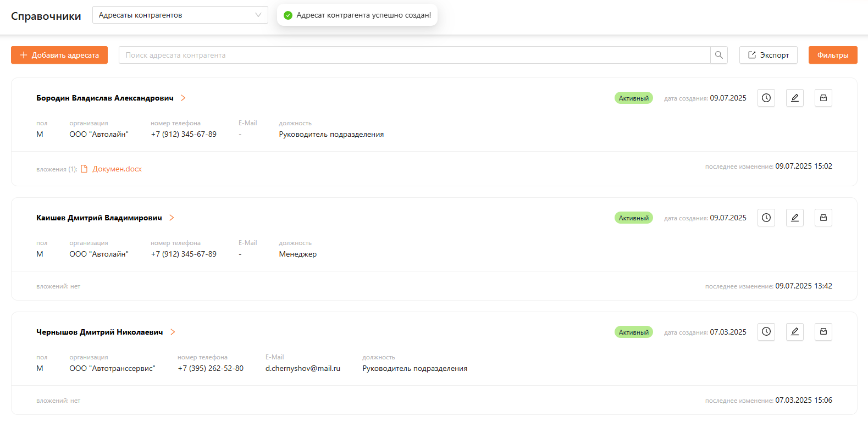This screenshot has width=868, height=433.
Task: Archive the Чернышов Дмитрий Николаевич record
Action: click(x=823, y=332)
